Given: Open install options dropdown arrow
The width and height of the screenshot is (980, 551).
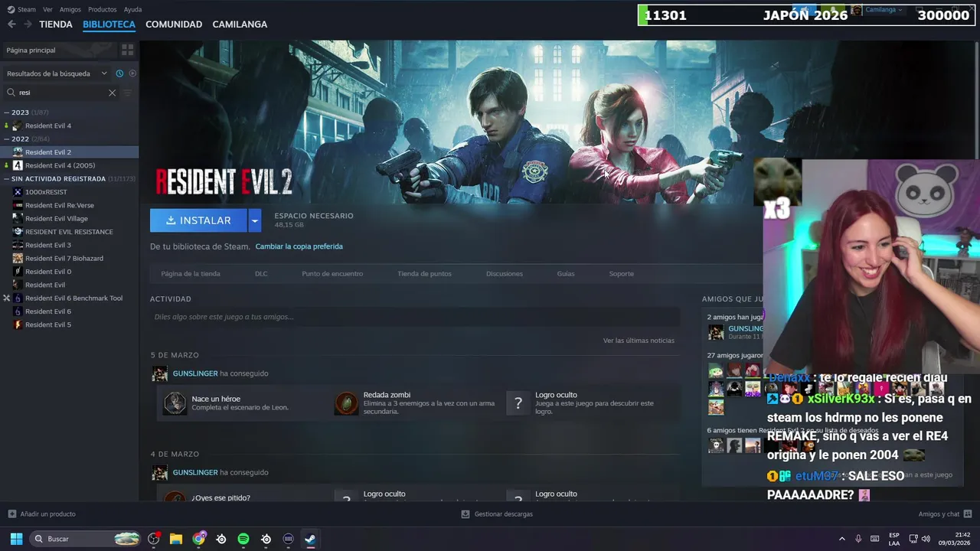Looking at the screenshot, I should (x=255, y=220).
